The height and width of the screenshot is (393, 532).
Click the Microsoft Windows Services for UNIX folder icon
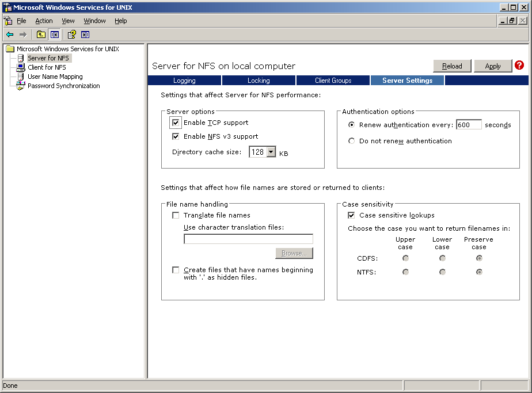(x=10, y=49)
